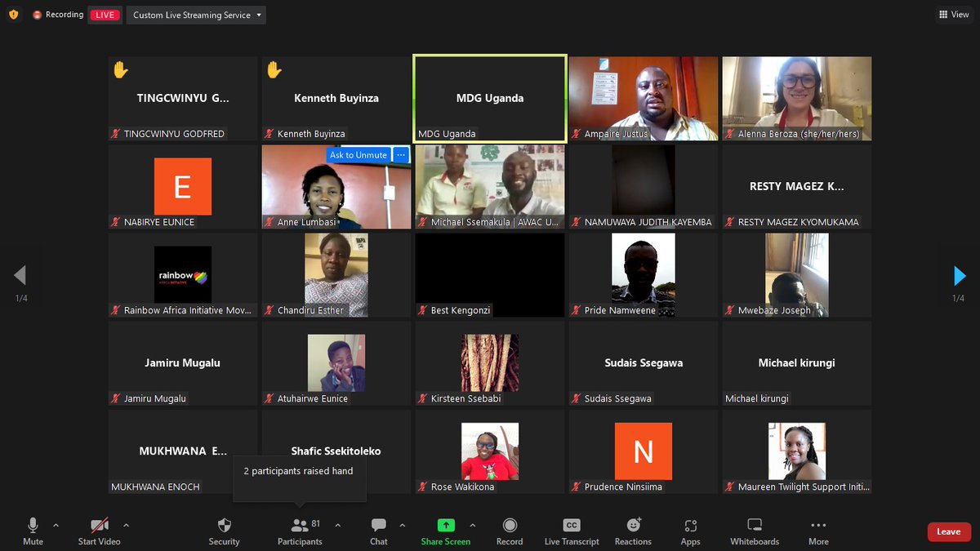The width and height of the screenshot is (980, 551).
Task: Click muted mic icon beside Ampaire Justus
Action: point(577,134)
